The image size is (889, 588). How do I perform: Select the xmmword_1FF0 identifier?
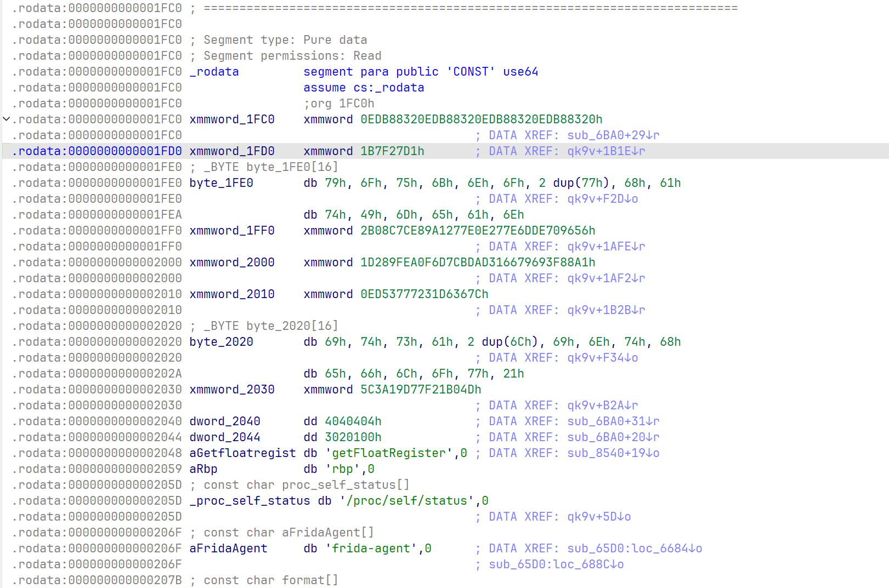(x=231, y=230)
